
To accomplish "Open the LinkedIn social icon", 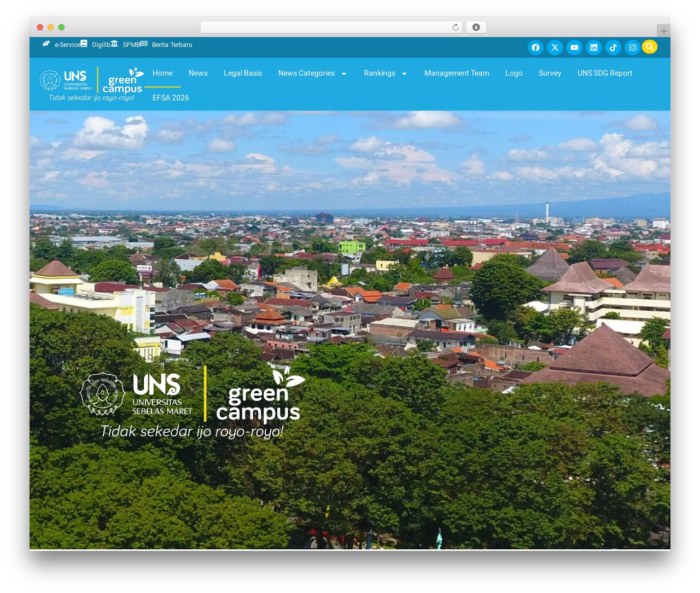I will click(x=594, y=48).
